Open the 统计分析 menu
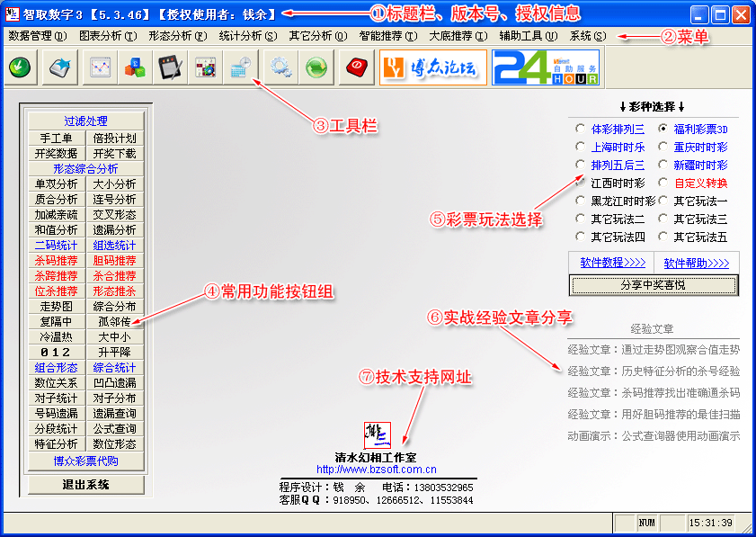756x537 pixels. 248,36
